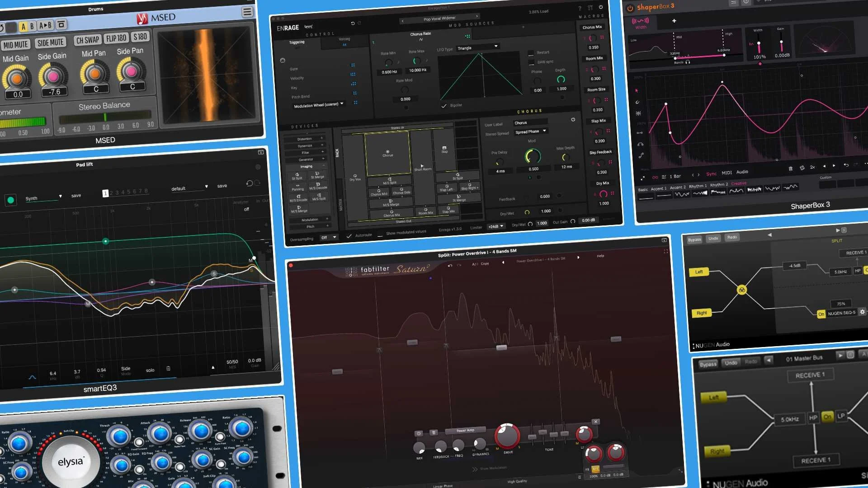Select the 2x icon in ShaperBox 3
Screen dimensions: 868x488
(x=812, y=167)
